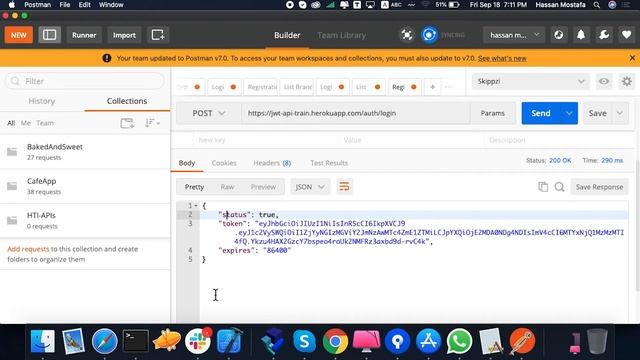Image resolution: width=640 pixels, height=360 pixels.
Task: Open the collections sort dropdown
Action: 152,123
